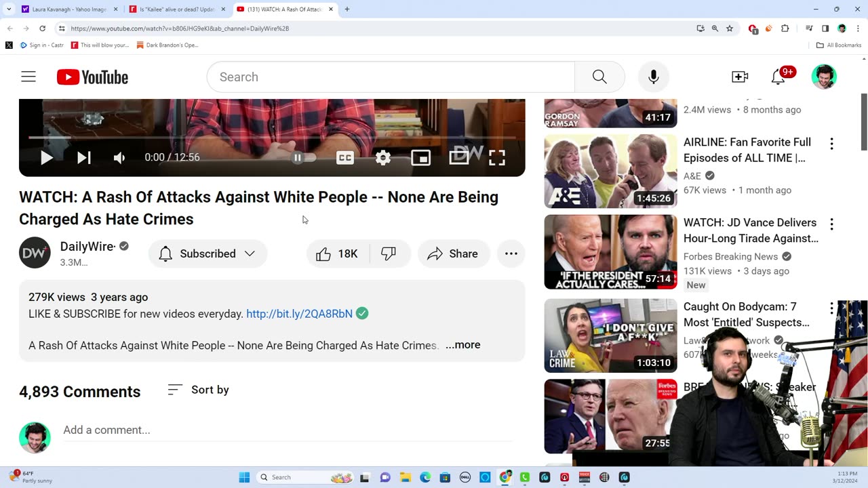The width and height of the screenshot is (868, 488).
Task: Switch to the Is Kailee alive tab
Action: [176, 9]
